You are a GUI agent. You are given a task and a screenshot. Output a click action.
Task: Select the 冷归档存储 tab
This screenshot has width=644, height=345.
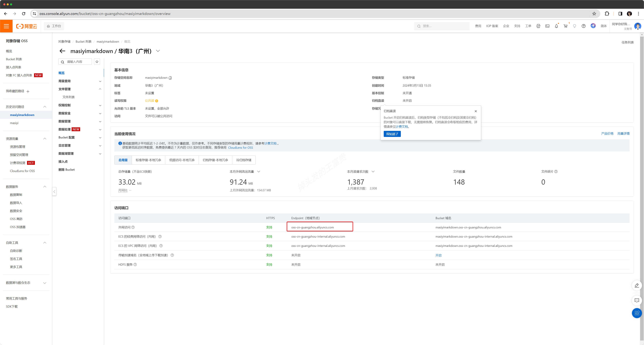point(244,160)
